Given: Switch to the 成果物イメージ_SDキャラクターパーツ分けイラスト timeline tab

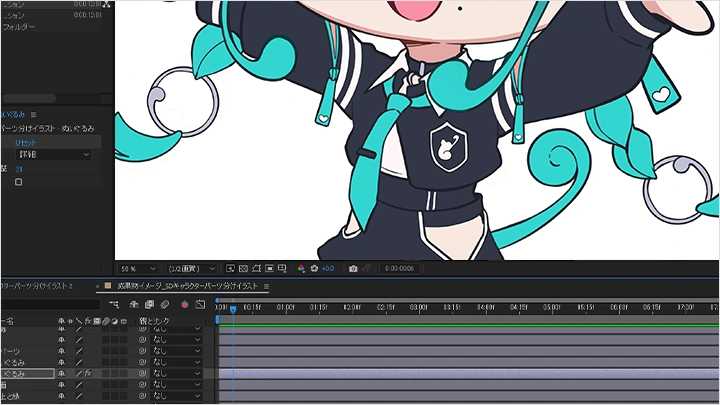Looking at the screenshot, I should click(x=187, y=286).
